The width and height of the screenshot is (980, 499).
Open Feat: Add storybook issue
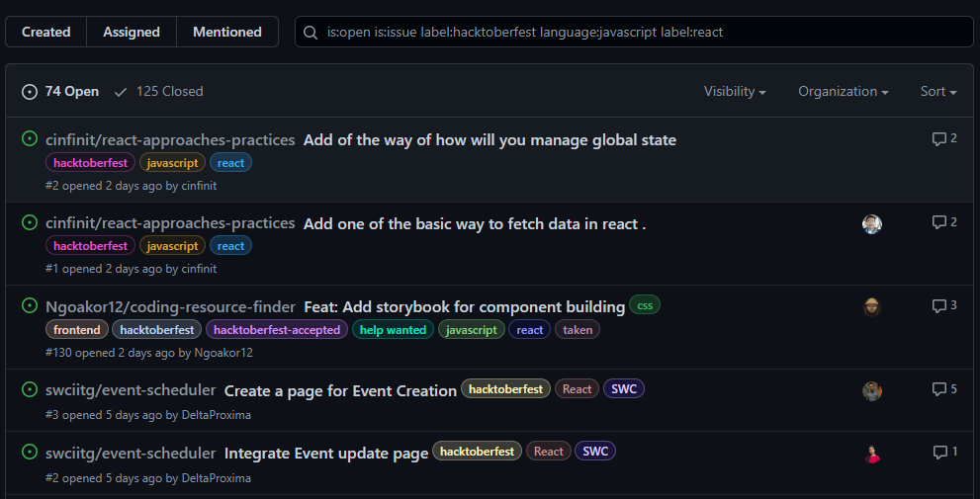point(465,306)
